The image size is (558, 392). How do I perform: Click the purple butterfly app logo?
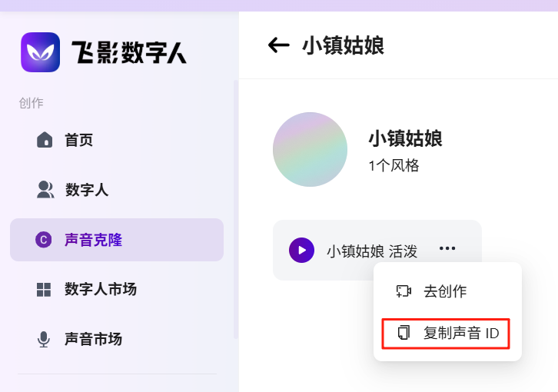tap(40, 52)
